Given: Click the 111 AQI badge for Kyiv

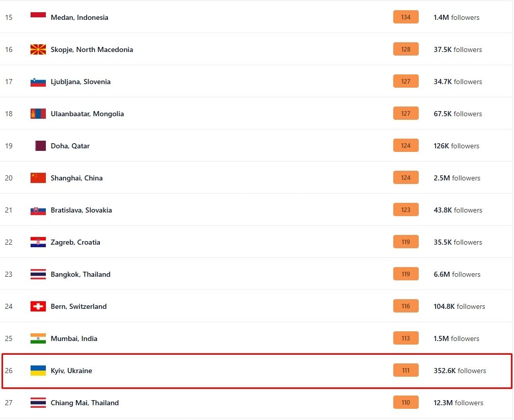Looking at the screenshot, I should pyautogui.click(x=405, y=371).
